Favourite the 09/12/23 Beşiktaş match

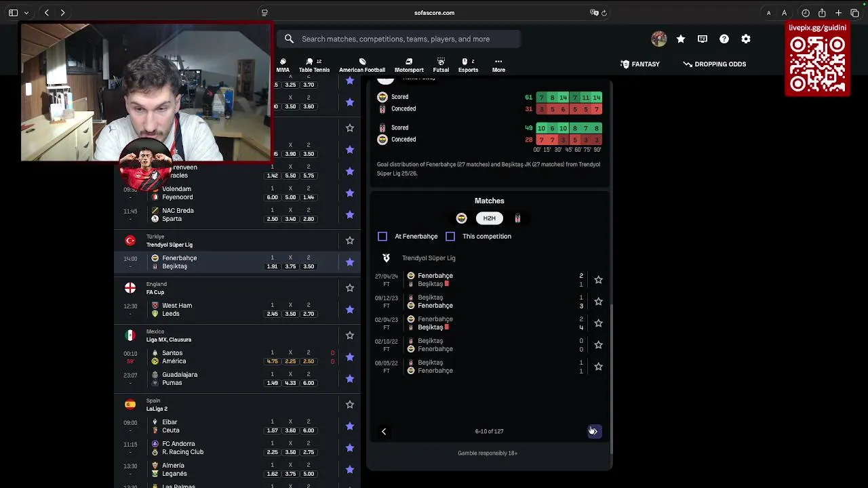pyautogui.click(x=598, y=302)
